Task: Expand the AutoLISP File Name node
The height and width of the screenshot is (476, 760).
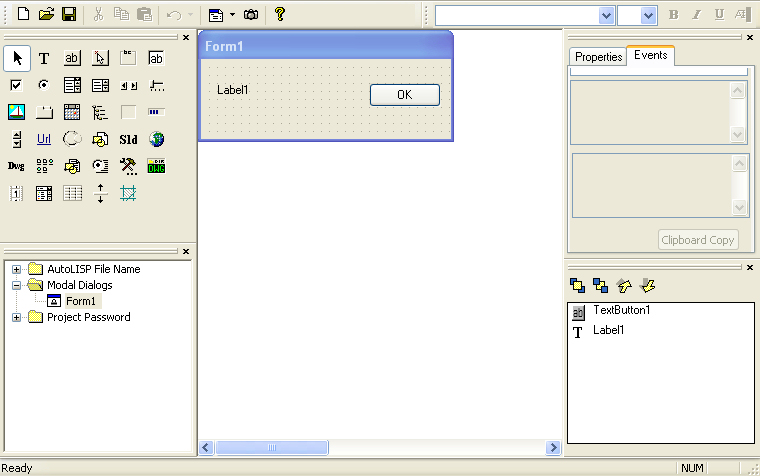Action: [x=16, y=269]
